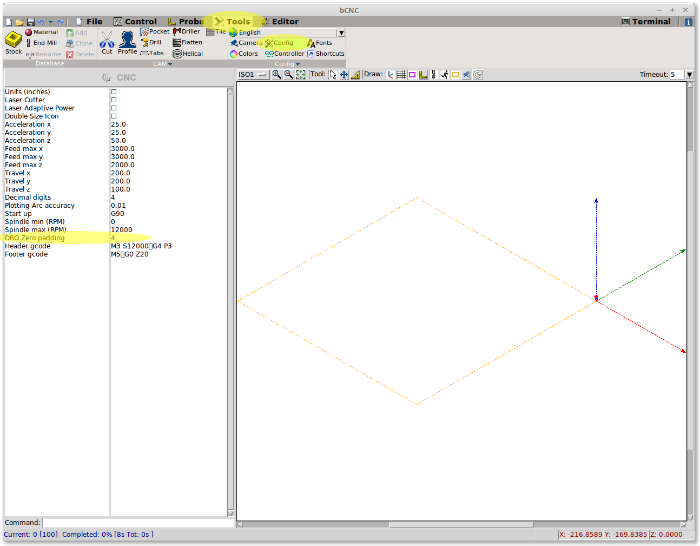Click the Redo arrow icon
Screen dimensions: 700x546
pos(60,22)
